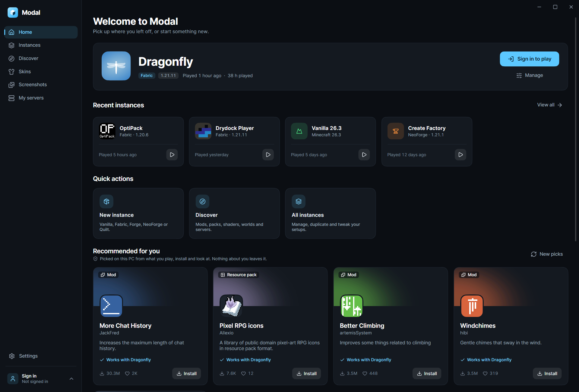Play the Drydock Player instance

pyautogui.click(x=268, y=155)
